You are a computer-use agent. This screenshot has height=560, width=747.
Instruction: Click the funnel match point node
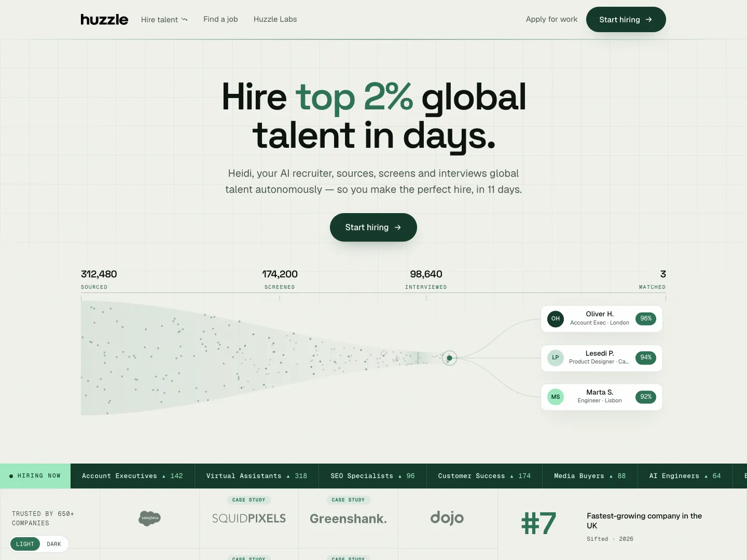[449, 358]
